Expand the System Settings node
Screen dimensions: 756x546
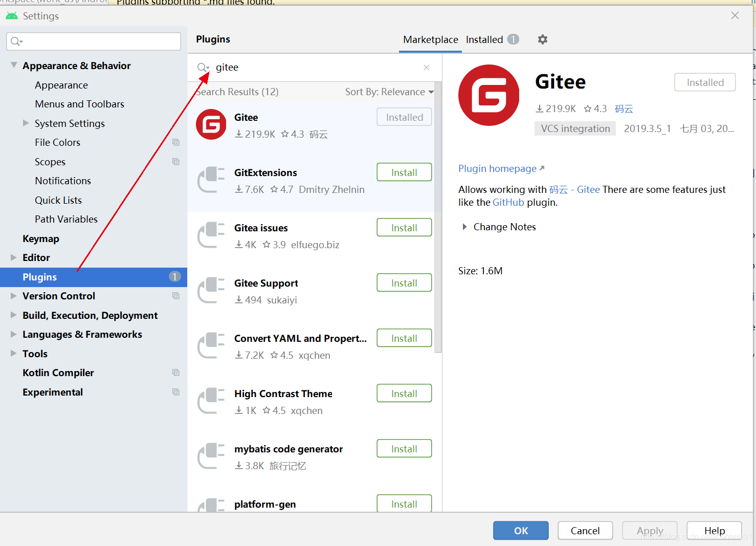tap(26, 123)
